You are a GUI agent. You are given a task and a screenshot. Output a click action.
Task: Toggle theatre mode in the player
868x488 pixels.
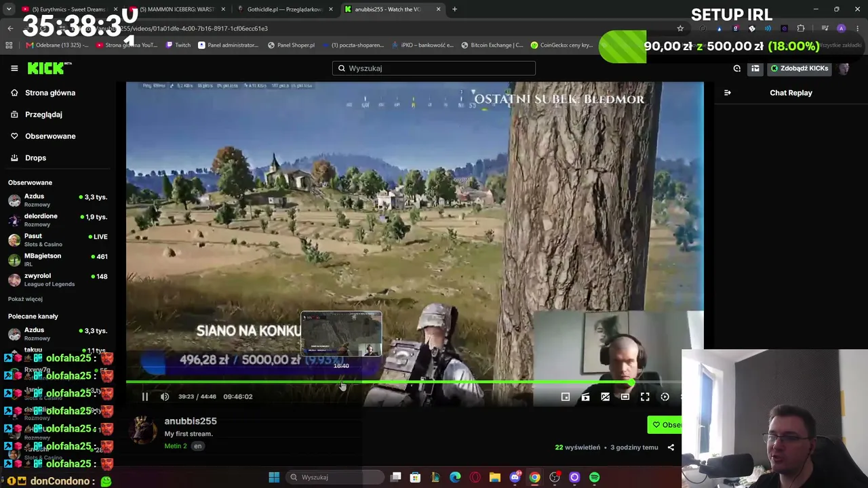tap(625, 396)
